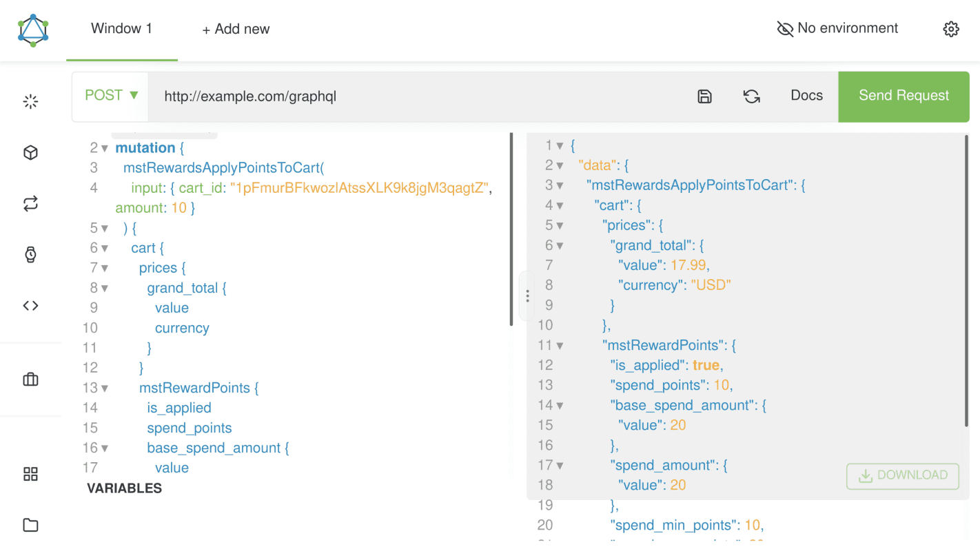The width and height of the screenshot is (980, 551).
Task: Open the POST method dropdown
Action: (x=111, y=96)
